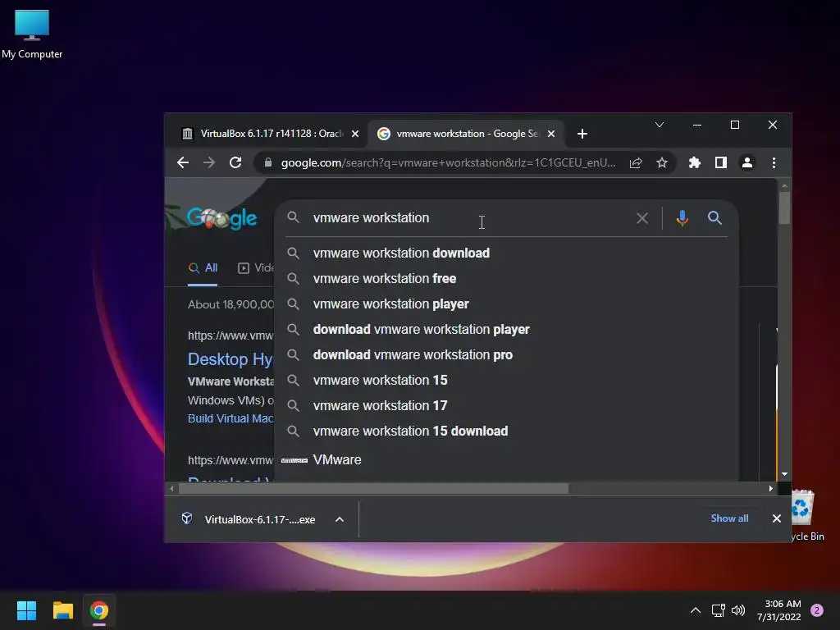The image size is (840, 630).
Task: Click the scroll up arrow
Action: 784,185
